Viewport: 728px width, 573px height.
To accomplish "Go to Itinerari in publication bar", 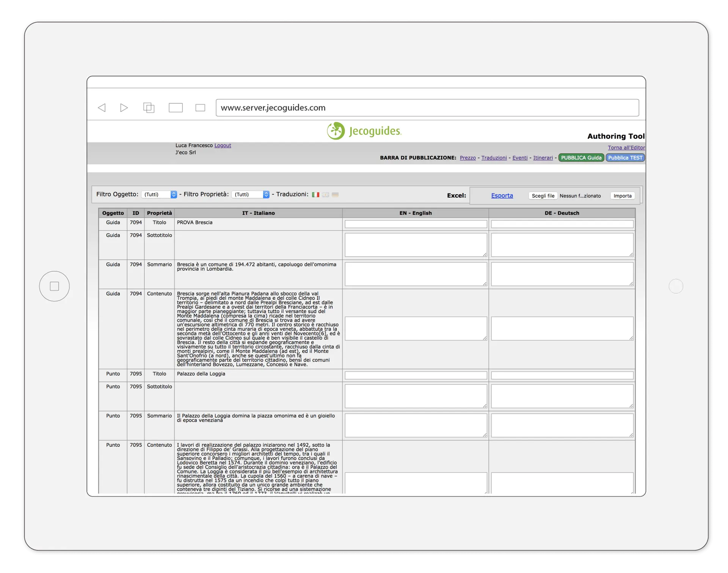I will coord(543,158).
